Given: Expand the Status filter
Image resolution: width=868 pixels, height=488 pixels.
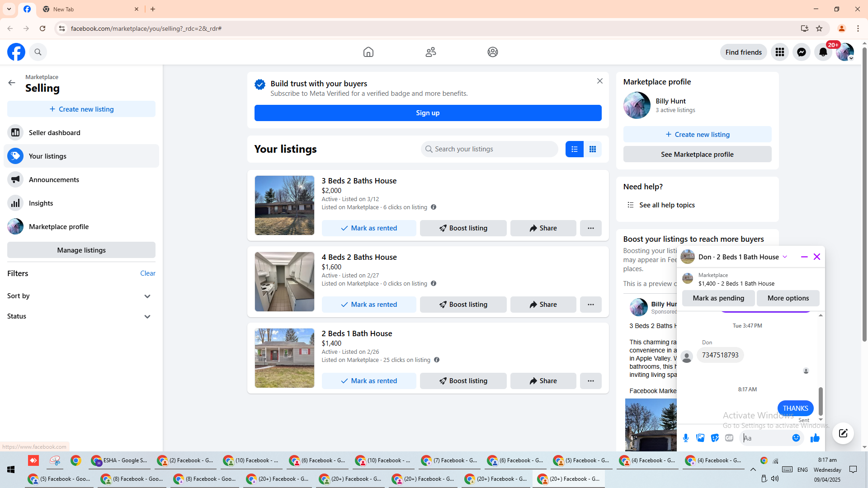Looking at the screenshot, I should pyautogui.click(x=81, y=316).
